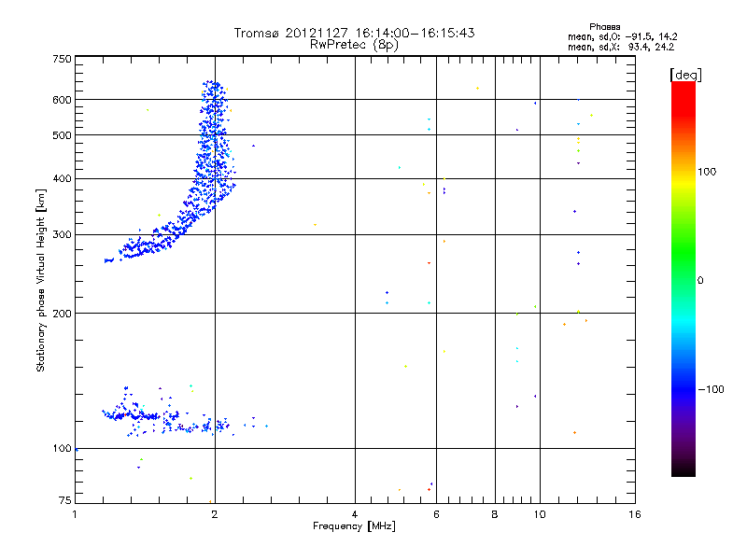The height and width of the screenshot is (560, 747).
Task: Click the x-axis label '2'
Action: pos(215,514)
